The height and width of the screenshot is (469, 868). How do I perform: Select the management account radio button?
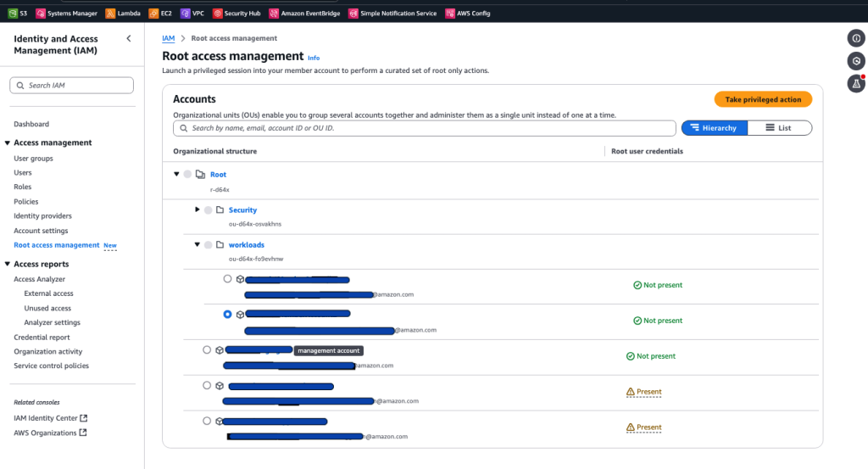pyautogui.click(x=207, y=350)
